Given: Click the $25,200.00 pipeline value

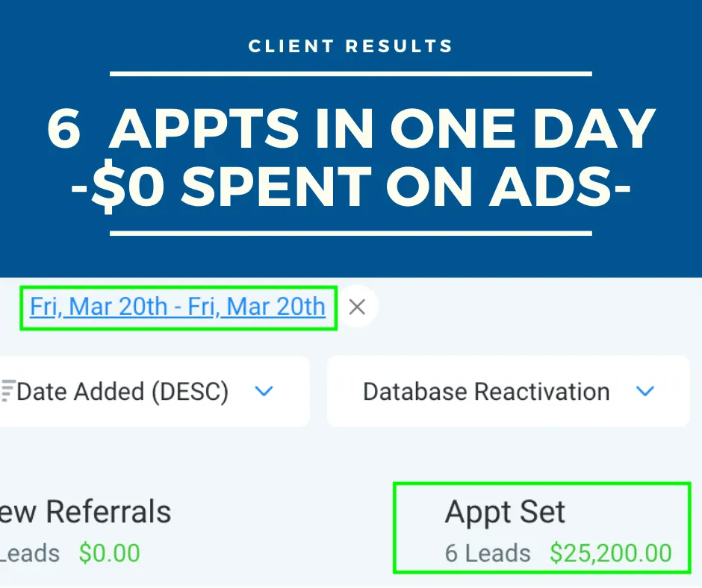Looking at the screenshot, I should click(x=610, y=553).
